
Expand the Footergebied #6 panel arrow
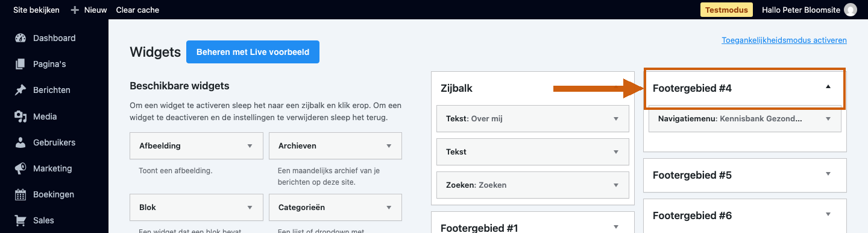pyautogui.click(x=828, y=214)
